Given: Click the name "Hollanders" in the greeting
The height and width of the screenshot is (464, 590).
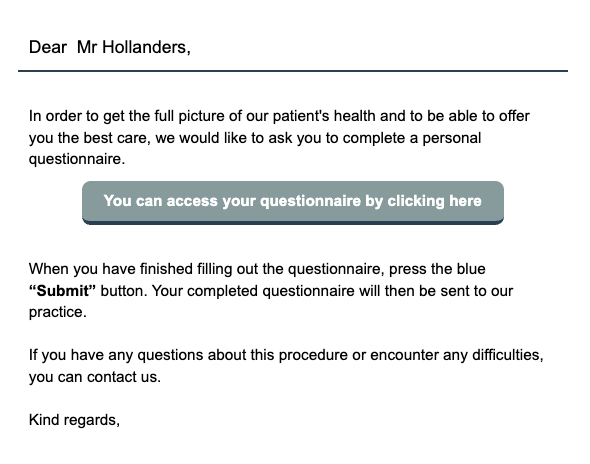Looking at the screenshot, I should [x=144, y=47].
